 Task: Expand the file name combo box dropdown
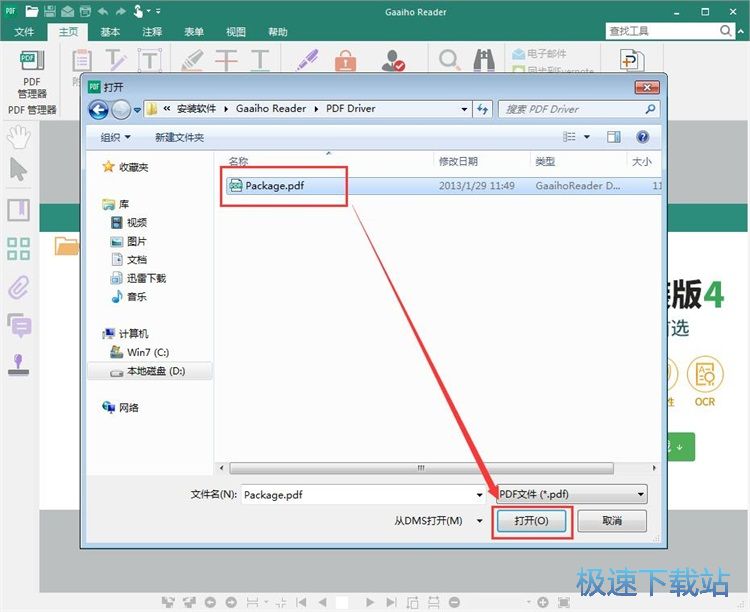point(479,495)
